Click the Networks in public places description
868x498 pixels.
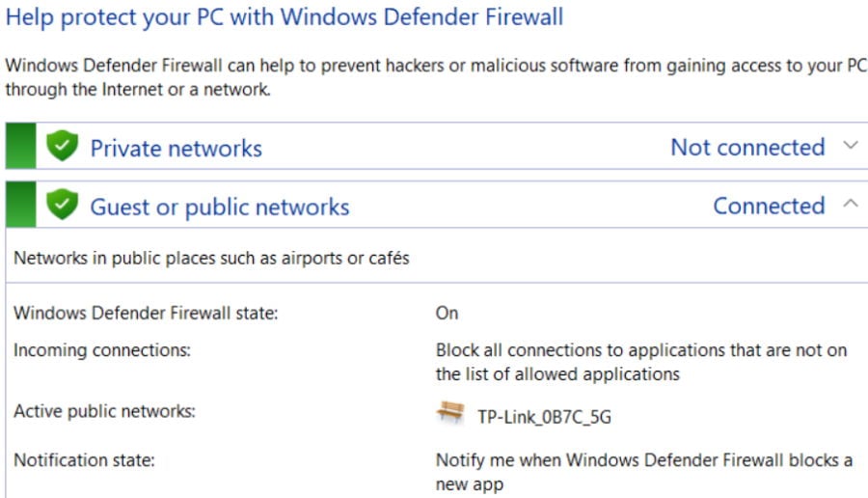click(211, 258)
